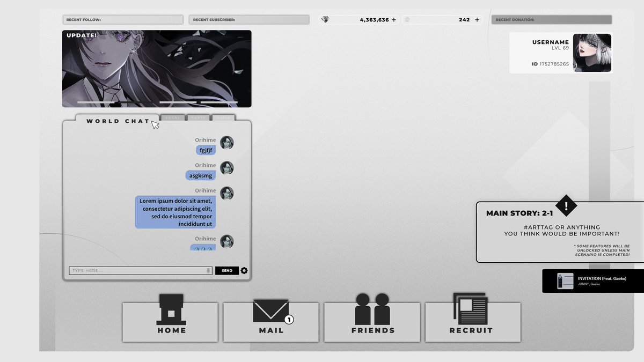The width and height of the screenshot is (644, 362).
Task: Open the user profile avatar
Action: point(592,53)
